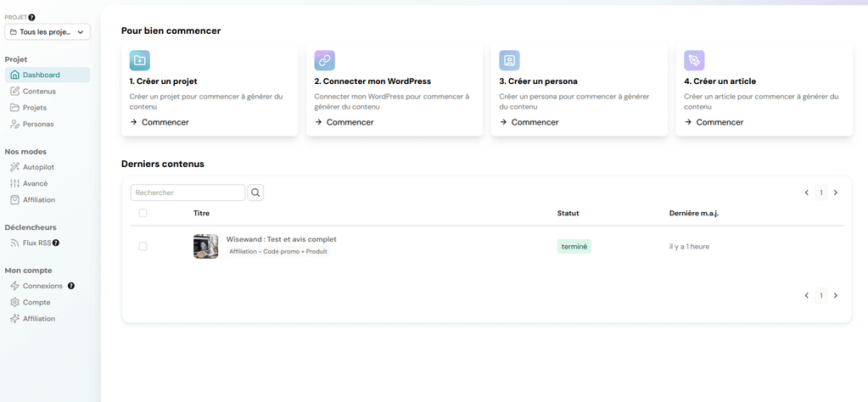
Task: Check the Wisewand article row checkbox
Action: point(143,246)
